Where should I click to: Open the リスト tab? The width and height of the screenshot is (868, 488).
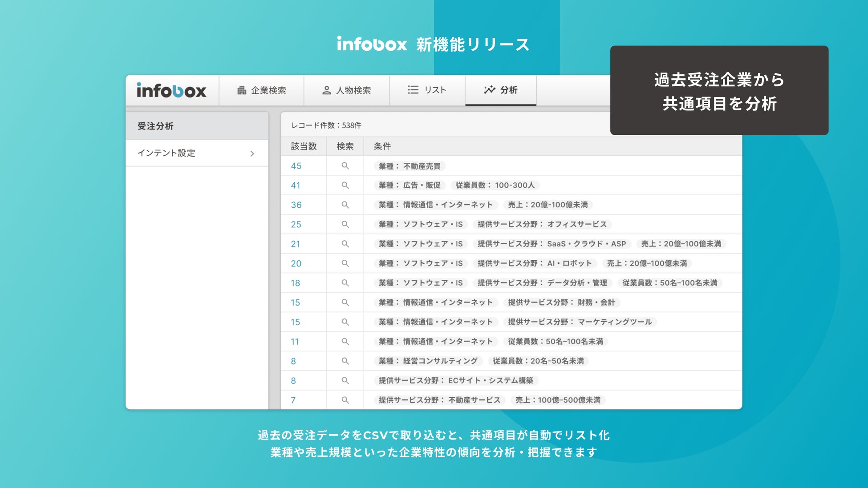click(x=427, y=90)
